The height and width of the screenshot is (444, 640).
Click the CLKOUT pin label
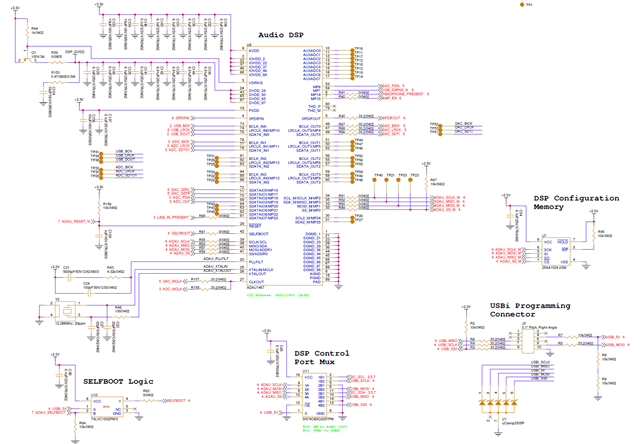256,282
